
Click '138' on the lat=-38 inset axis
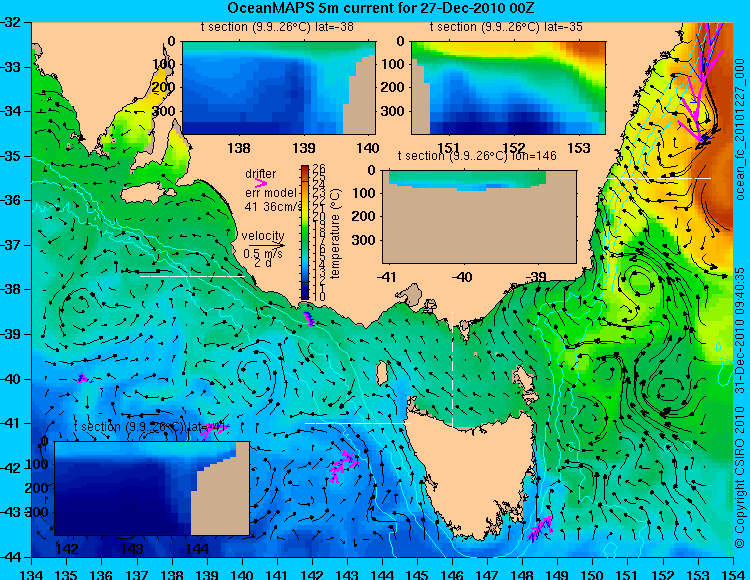(239, 148)
